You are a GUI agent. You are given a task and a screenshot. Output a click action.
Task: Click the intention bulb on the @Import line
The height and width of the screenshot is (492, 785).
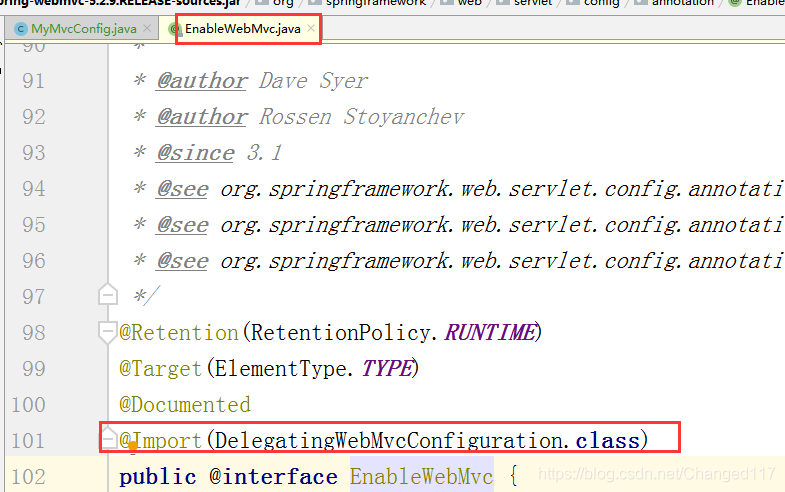click(133, 446)
